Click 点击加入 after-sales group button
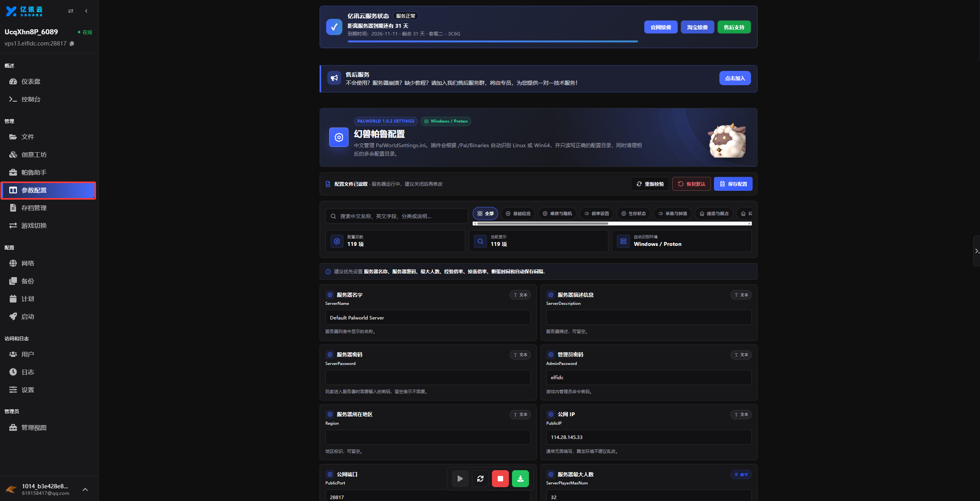This screenshot has height=501, width=980. 735,78
